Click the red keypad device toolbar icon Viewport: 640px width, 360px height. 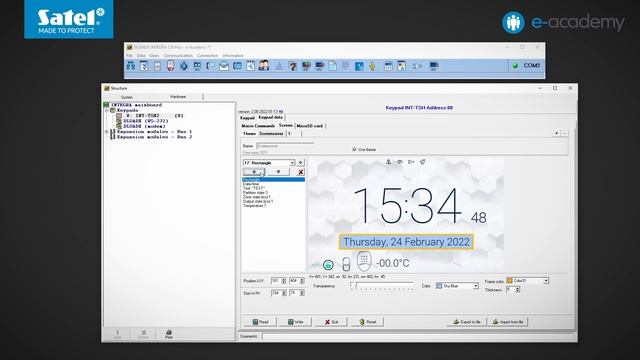(171, 66)
